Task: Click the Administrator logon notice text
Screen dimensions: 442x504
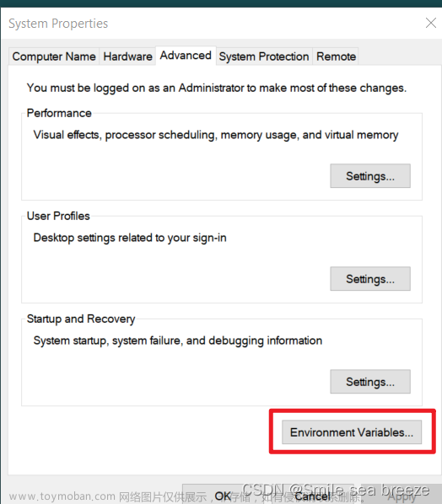Action: pyautogui.click(x=217, y=88)
